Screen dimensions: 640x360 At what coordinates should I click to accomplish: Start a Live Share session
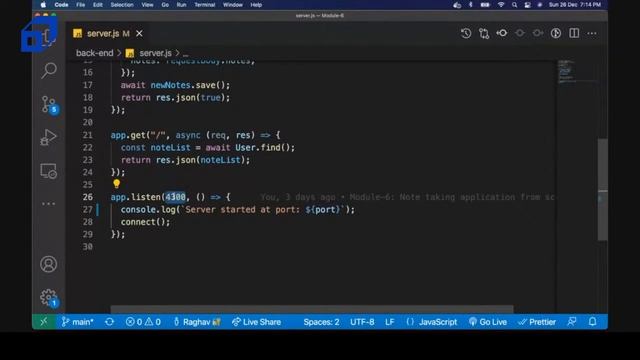[256, 322]
